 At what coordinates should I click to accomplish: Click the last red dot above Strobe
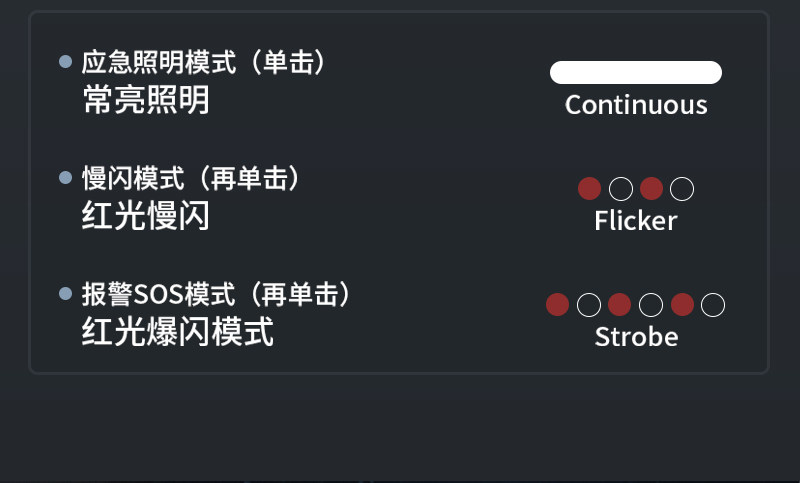pos(682,305)
